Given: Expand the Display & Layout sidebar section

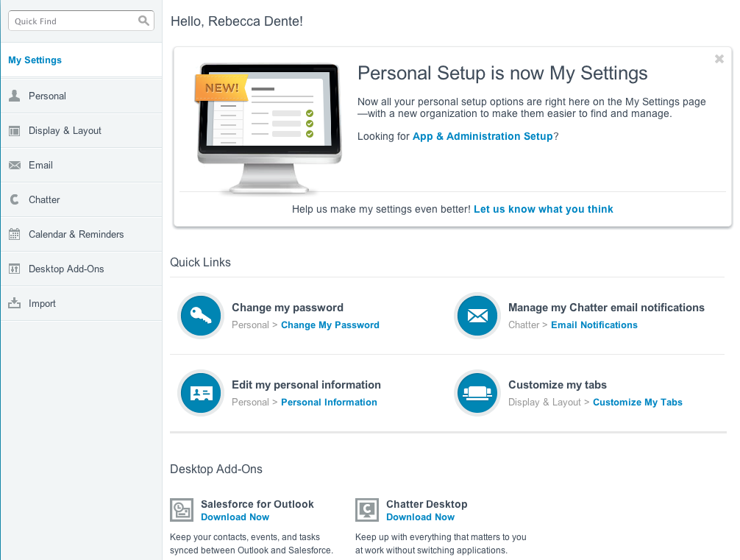Looking at the screenshot, I should click(65, 130).
